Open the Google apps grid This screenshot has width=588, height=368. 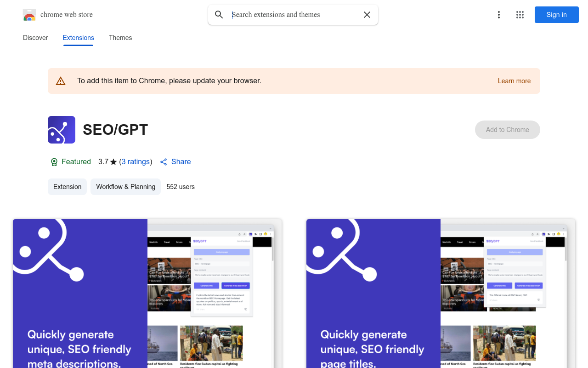[x=520, y=15]
